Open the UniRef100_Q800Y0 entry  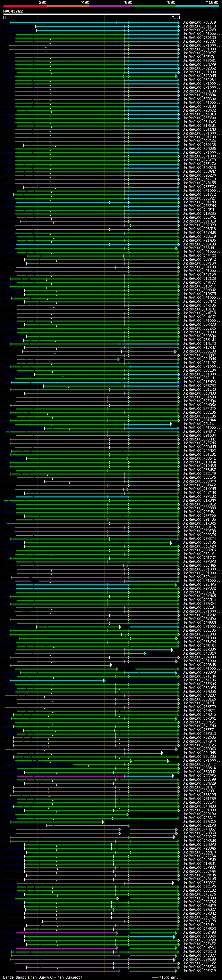coord(199,481)
